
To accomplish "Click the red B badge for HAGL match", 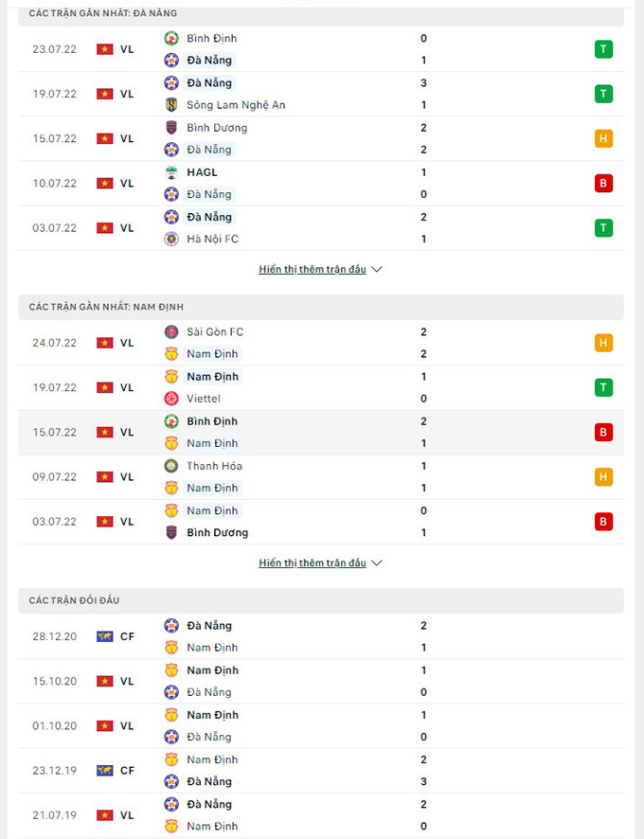I will point(603,183).
